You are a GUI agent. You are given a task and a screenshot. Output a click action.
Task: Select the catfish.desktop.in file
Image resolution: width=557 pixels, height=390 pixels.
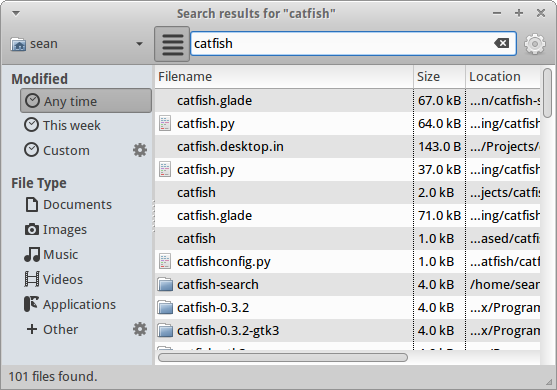point(347,147)
